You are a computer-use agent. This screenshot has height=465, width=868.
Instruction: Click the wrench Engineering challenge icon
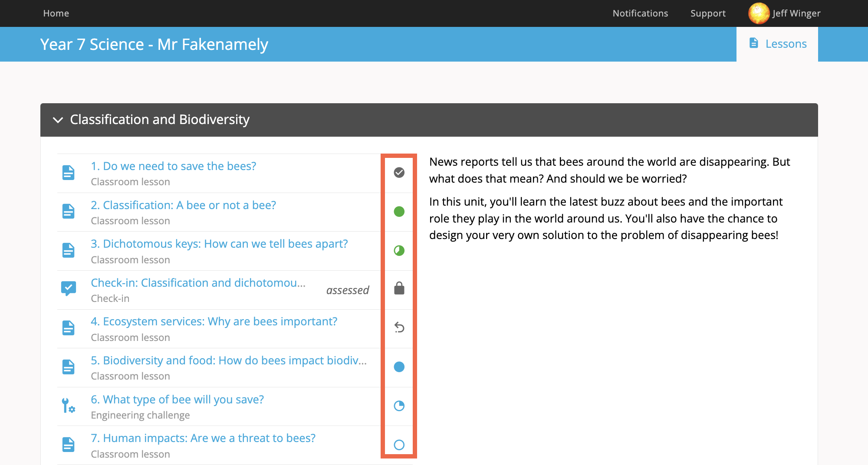[x=68, y=406]
